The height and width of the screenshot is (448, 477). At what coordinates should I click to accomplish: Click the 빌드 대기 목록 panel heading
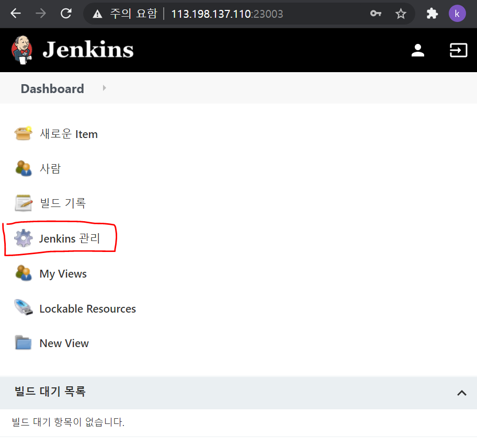click(50, 392)
